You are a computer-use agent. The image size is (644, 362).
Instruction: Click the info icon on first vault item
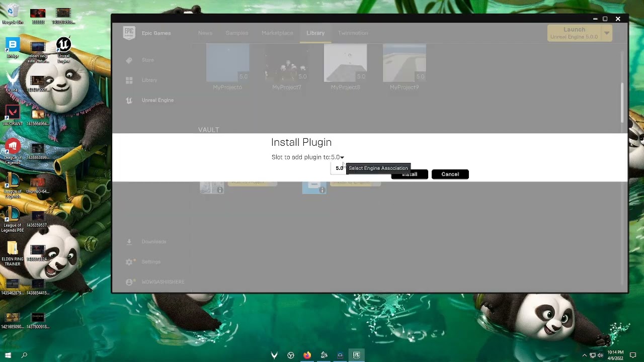click(x=220, y=190)
